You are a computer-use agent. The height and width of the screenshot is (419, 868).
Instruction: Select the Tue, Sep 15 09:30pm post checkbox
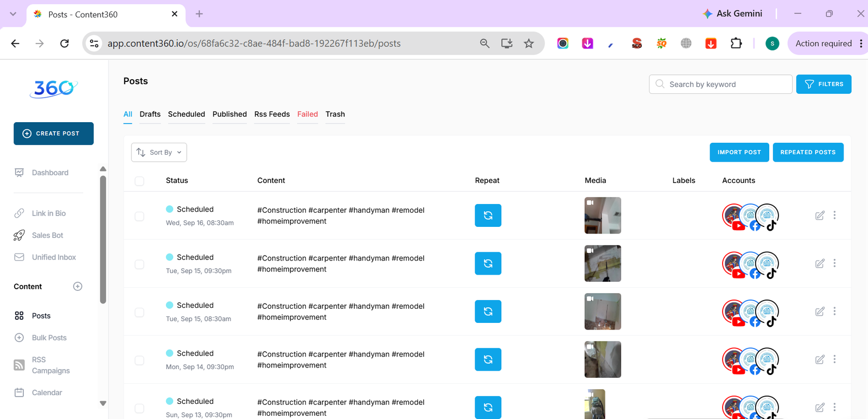[x=139, y=264]
